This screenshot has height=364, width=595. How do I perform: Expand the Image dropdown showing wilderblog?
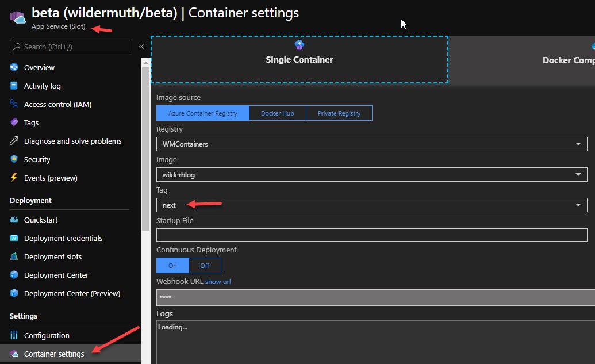click(371, 175)
